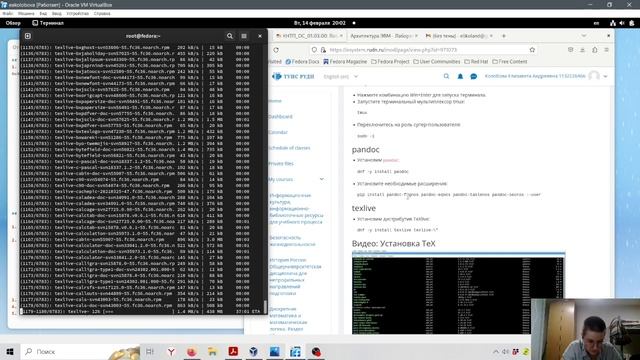
Task: Open the Файл menu in VirtualBox
Action: (8, 13)
